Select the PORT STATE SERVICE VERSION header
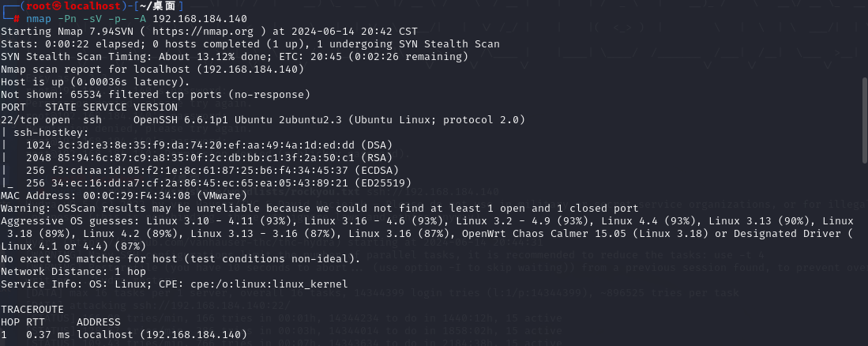Viewport: 868px width, 346px height. (89, 107)
